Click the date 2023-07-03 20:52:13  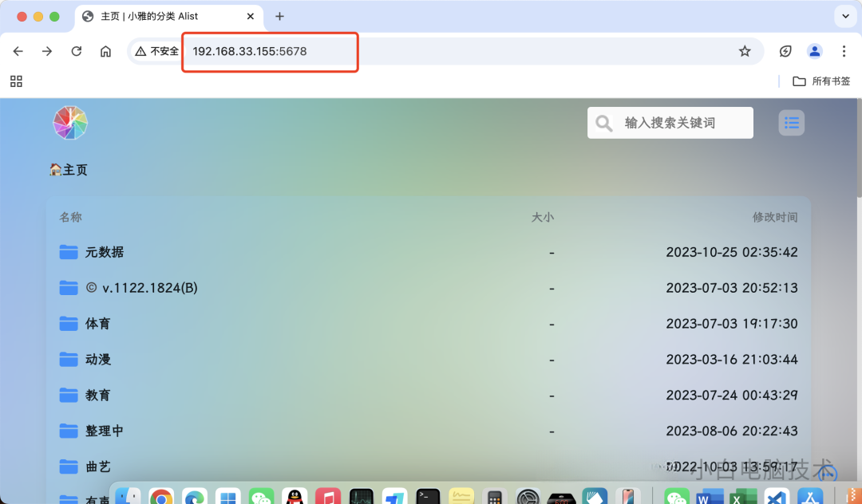point(732,288)
